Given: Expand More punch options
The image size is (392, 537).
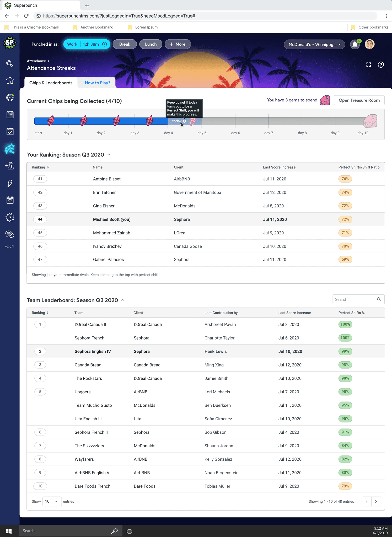Looking at the screenshot, I should 178,44.
